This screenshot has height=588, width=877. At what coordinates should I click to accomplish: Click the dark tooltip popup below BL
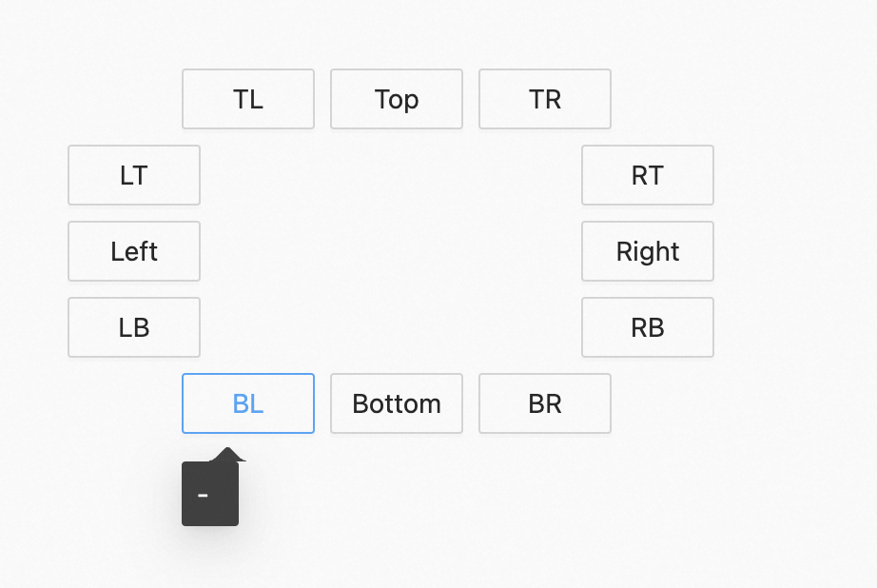click(209, 495)
